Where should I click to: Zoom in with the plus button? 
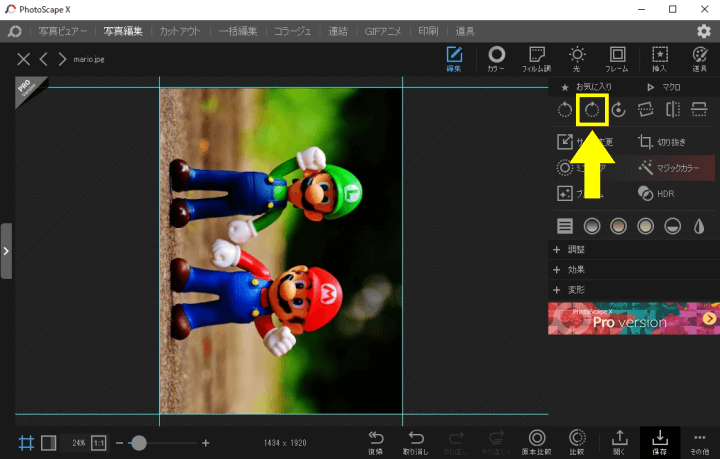tap(205, 443)
